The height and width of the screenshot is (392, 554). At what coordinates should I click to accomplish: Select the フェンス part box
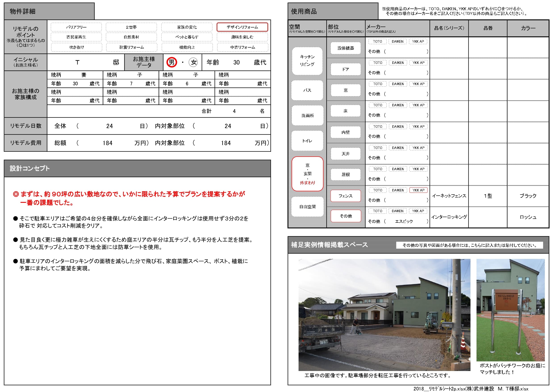coord(345,196)
